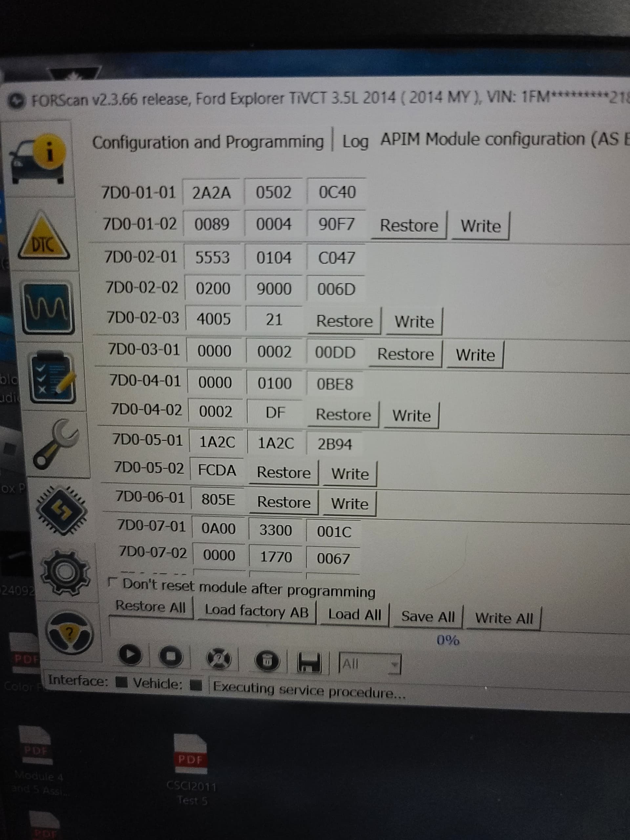Viewport: 630px width, 840px height.
Task: Click the trash delete toolbar icon
Action: pyautogui.click(x=267, y=661)
